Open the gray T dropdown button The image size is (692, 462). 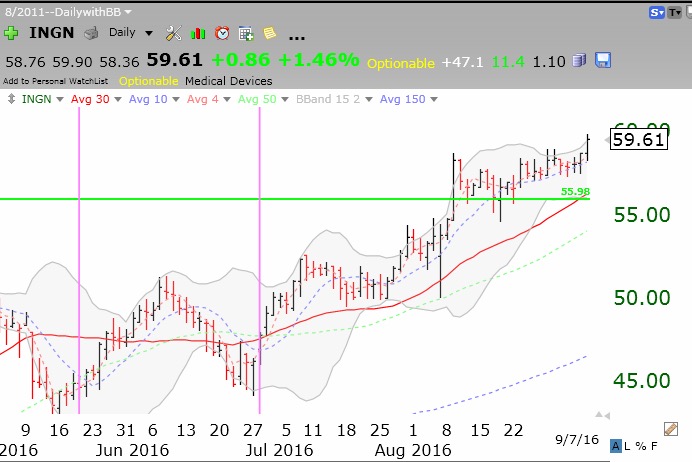(x=675, y=13)
